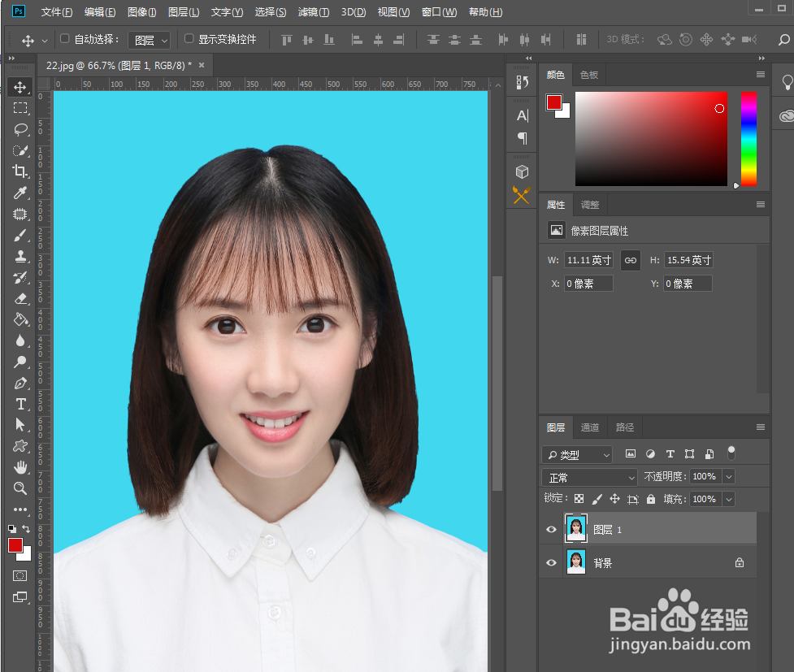The height and width of the screenshot is (672, 794).
Task: Open the Paragraph panel icon
Action: pos(522,138)
